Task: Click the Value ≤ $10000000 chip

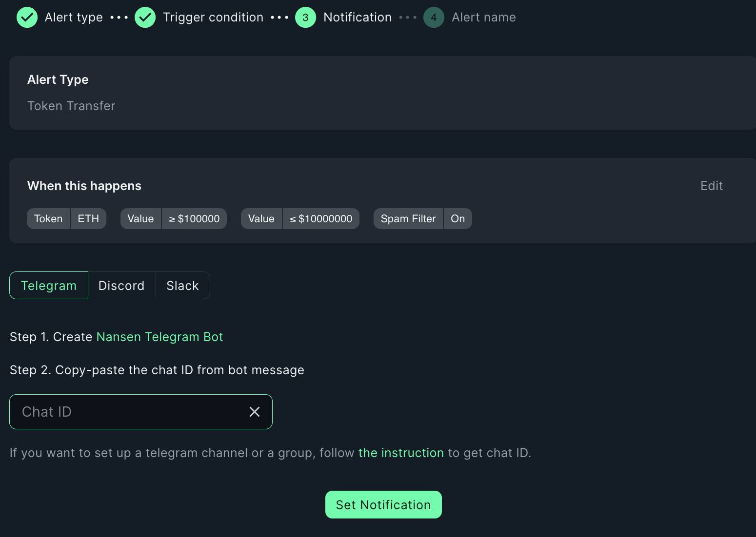Action: point(300,219)
